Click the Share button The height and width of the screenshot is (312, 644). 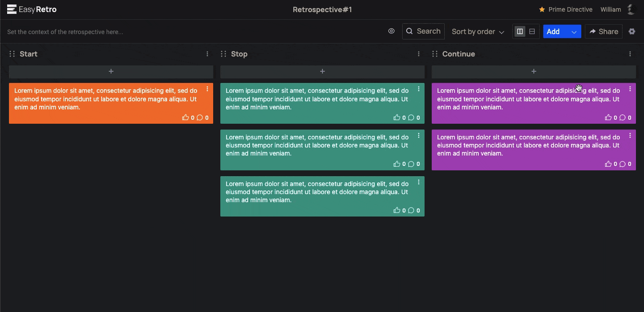(x=604, y=31)
